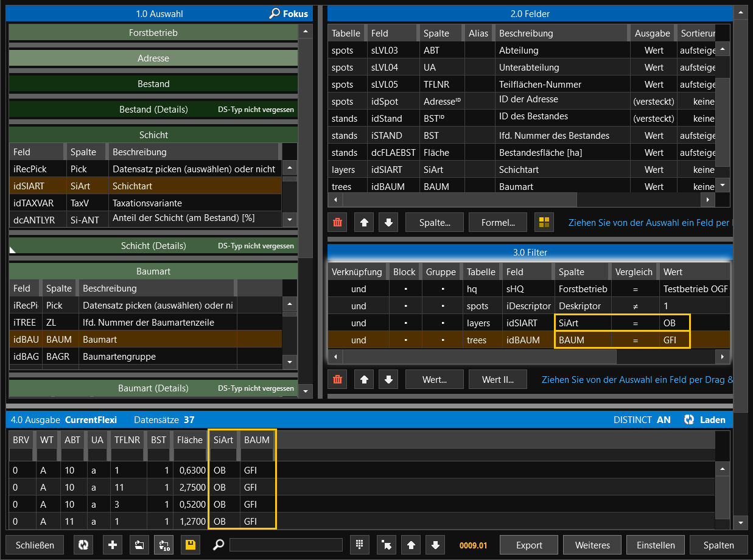
Task: Expand the Schicht (Details) section
Action: tap(153, 246)
